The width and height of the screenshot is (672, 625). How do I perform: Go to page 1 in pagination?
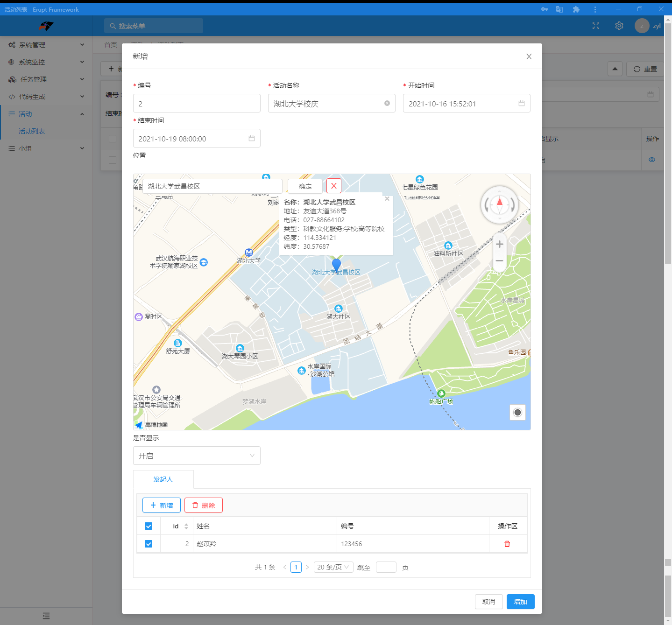tap(296, 567)
